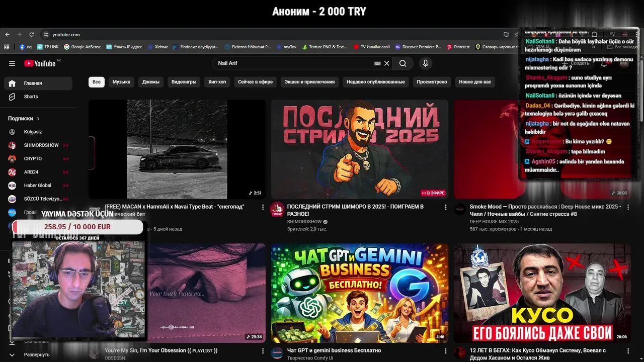The width and height of the screenshot is (644, 362).
Task: Click the browser back arrow
Action: [x=7, y=35]
